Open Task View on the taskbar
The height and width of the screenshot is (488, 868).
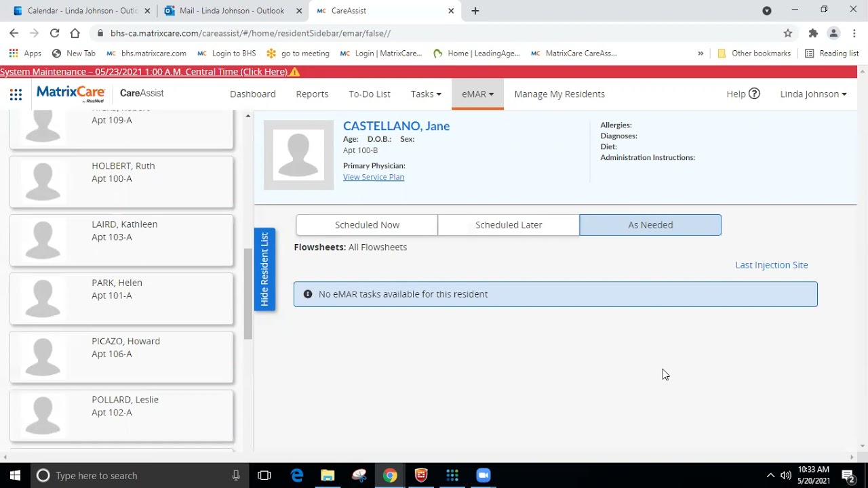264,475
